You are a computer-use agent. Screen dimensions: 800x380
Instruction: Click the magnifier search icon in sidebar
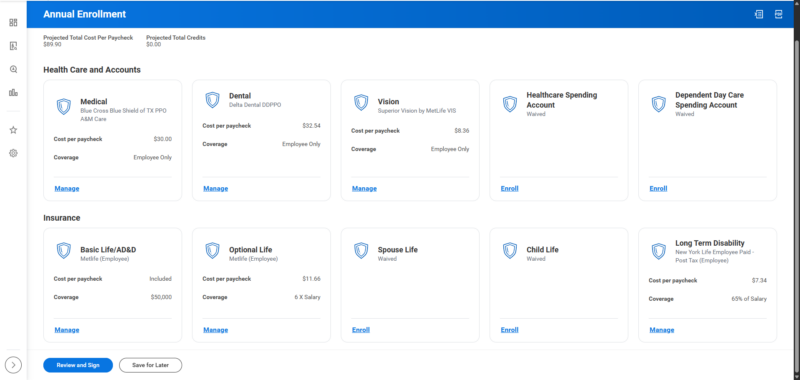13,69
